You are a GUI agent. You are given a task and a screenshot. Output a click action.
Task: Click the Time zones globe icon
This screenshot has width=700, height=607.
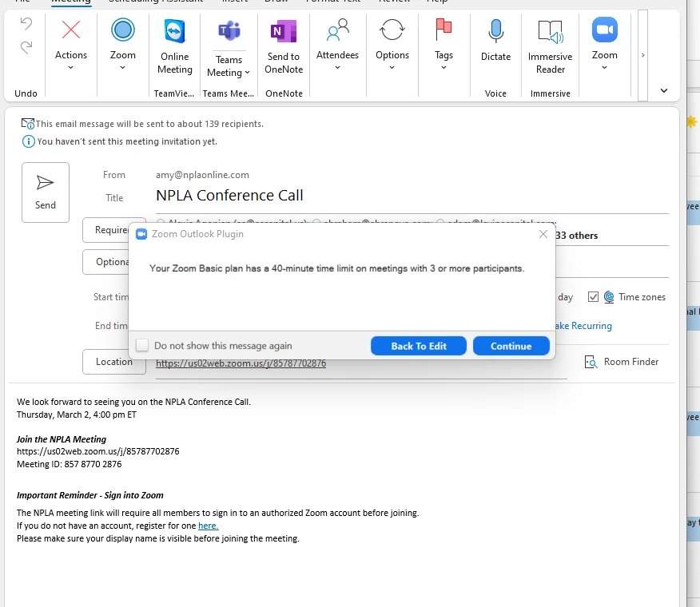tap(608, 297)
